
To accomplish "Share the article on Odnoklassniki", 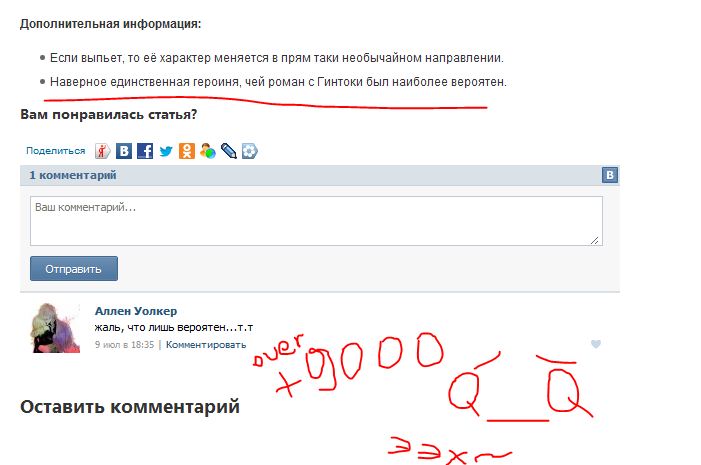I will [187, 151].
